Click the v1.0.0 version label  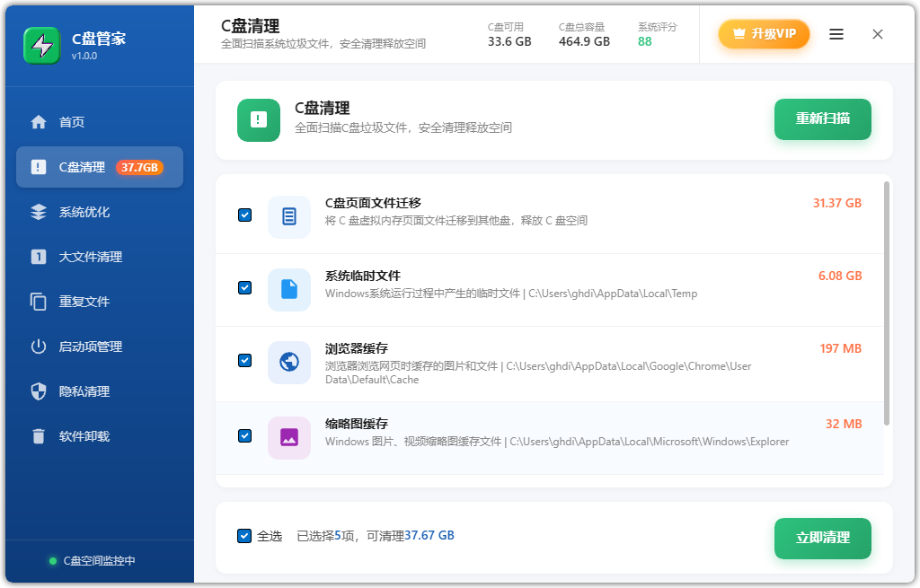pyautogui.click(x=84, y=57)
